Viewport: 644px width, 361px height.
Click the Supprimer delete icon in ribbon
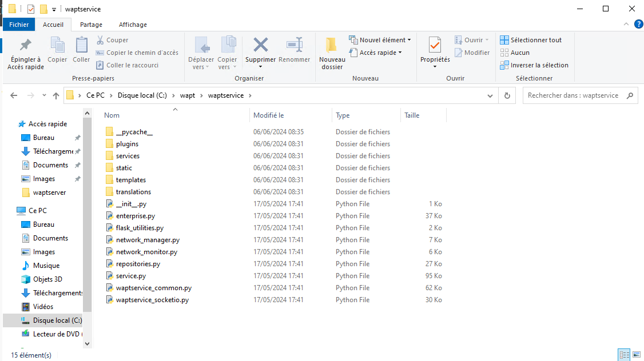(x=260, y=45)
